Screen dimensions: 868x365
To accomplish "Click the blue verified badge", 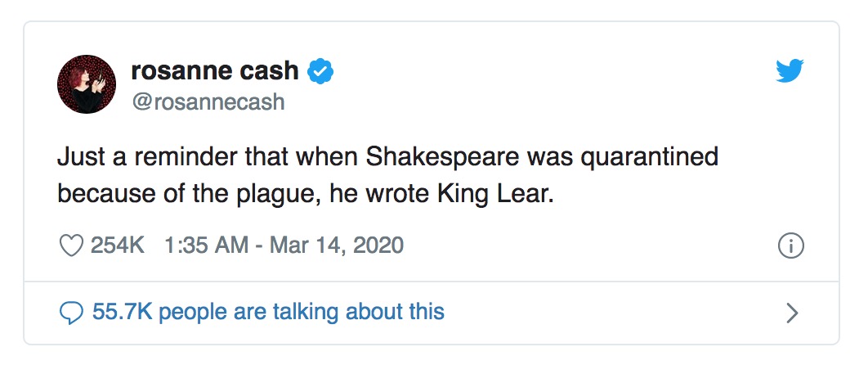I will coord(320,72).
